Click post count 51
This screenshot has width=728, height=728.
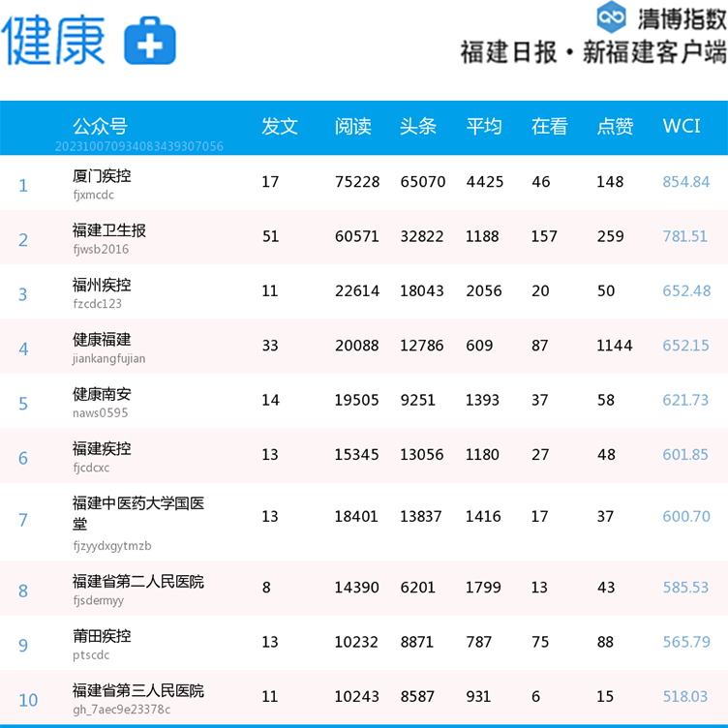point(270,236)
